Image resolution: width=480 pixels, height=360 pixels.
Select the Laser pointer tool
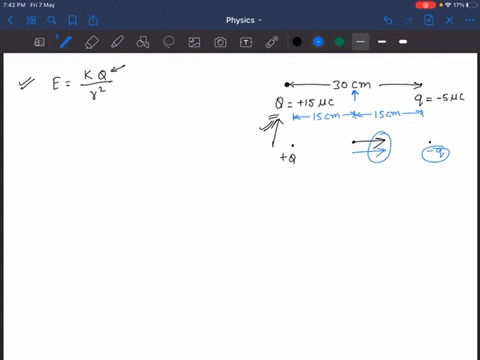(272, 42)
